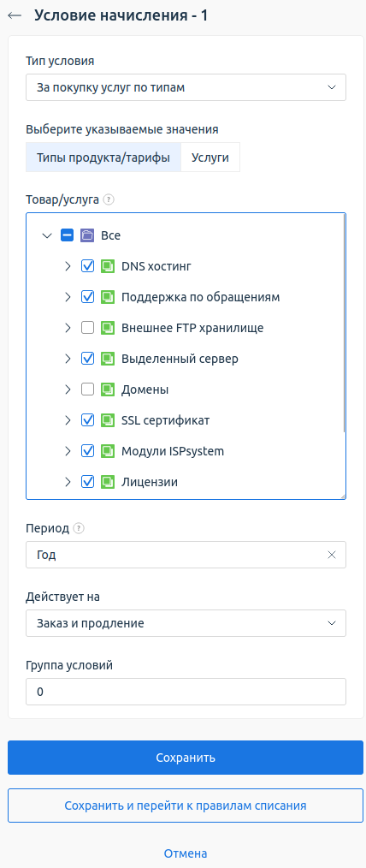
Task: Collapse the Все tree node
Action: 47,235
